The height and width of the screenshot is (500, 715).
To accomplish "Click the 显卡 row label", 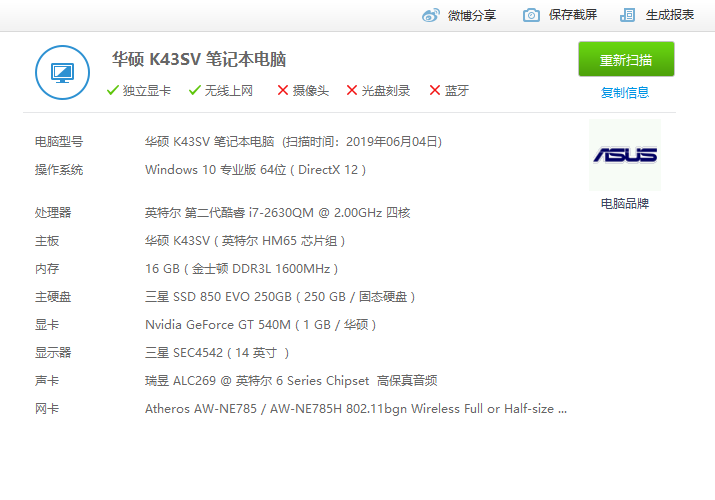I will click(x=47, y=325).
